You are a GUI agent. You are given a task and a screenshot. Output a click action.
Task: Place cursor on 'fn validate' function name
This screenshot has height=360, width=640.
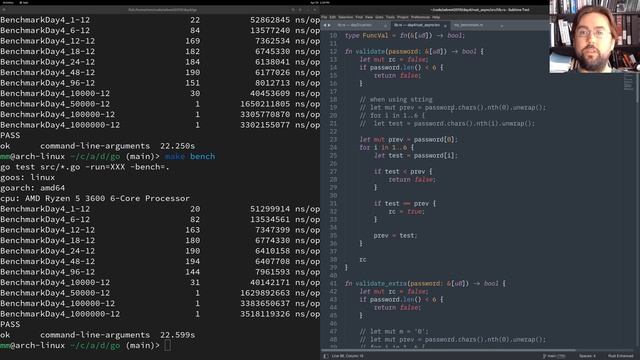[x=370, y=52]
